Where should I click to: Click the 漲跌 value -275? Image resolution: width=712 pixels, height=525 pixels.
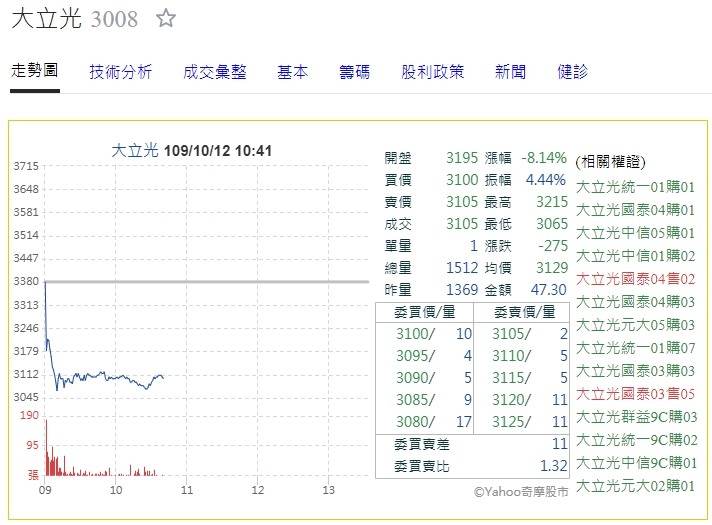point(553,246)
